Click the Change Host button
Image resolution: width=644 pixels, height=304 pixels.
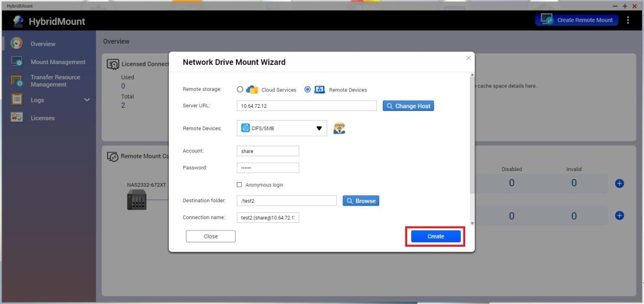[x=408, y=106]
